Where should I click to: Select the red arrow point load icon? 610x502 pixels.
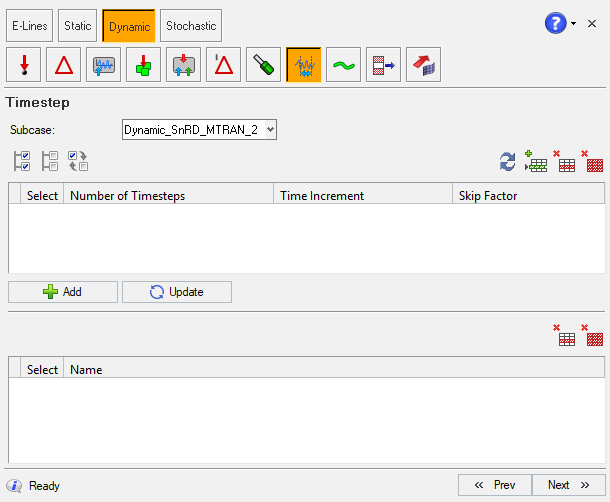pos(24,65)
